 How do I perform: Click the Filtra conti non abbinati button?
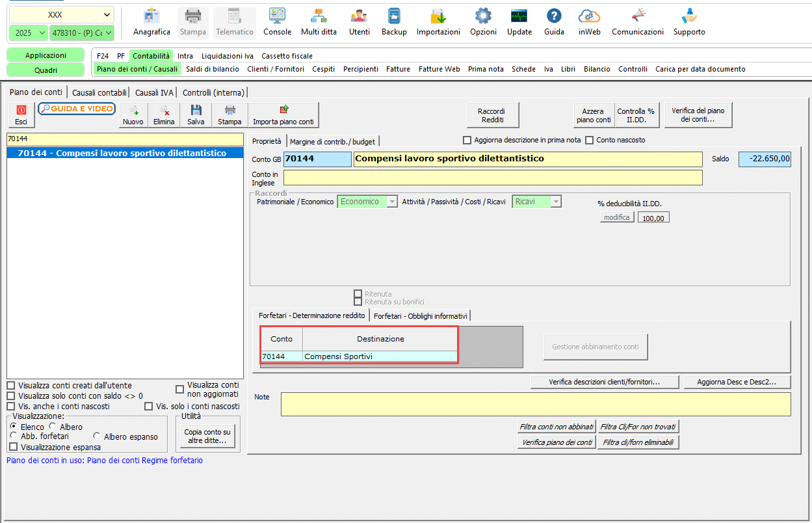[x=557, y=427]
